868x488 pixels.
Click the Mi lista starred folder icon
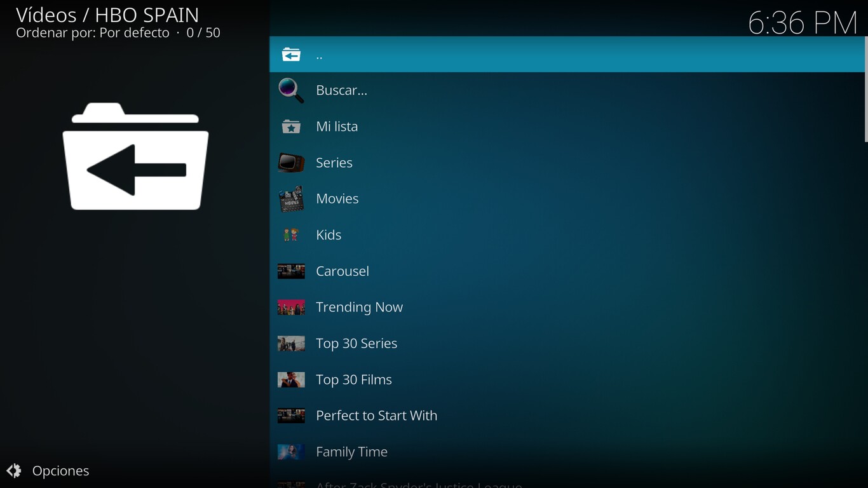coord(290,126)
